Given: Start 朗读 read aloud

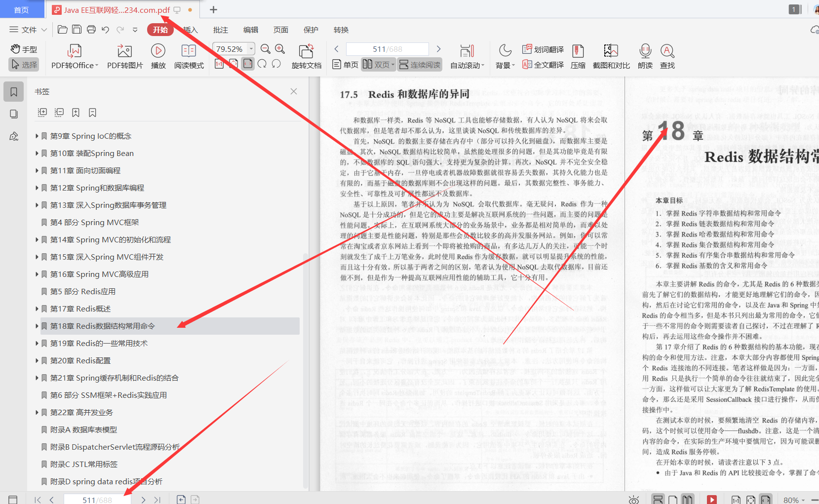Looking at the screenshot, I should coord(645,57).
